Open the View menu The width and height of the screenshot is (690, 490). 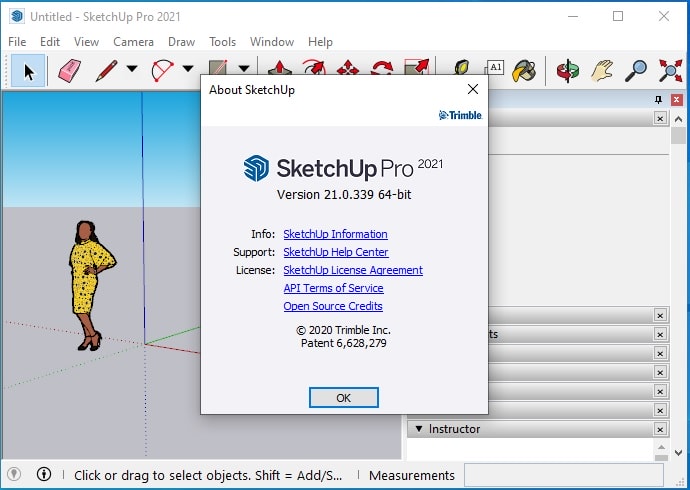[x=86, y=42]
